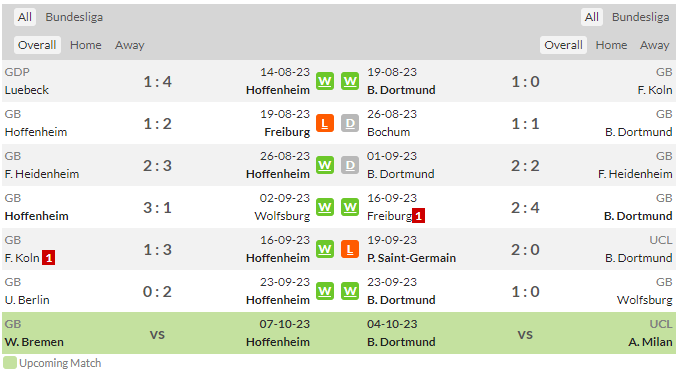The height and width of the screenshot is (389, 677).
Task: Show Hoffenheim Away matches only
Action: (130, 45)
